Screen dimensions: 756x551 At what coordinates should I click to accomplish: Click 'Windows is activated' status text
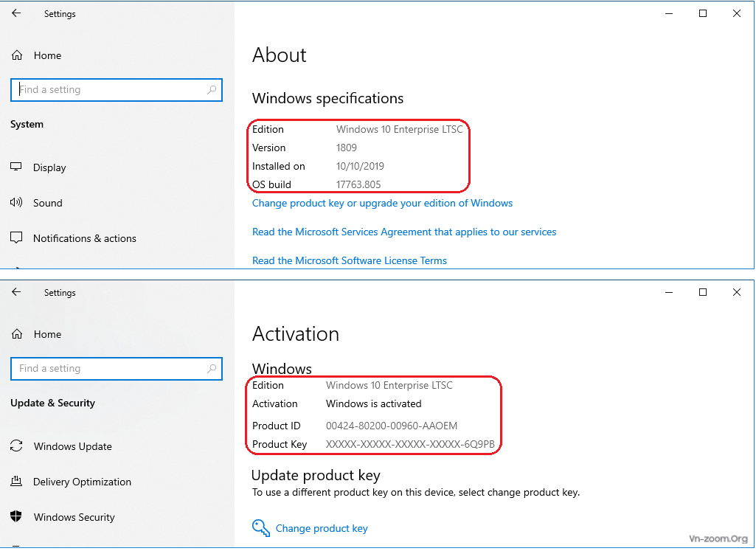(374, 403)
